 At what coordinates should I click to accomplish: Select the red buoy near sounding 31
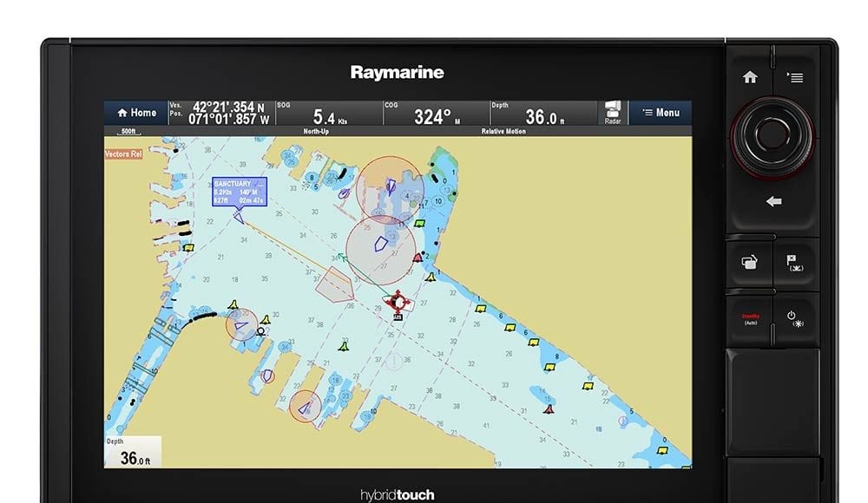click(549, 409)
